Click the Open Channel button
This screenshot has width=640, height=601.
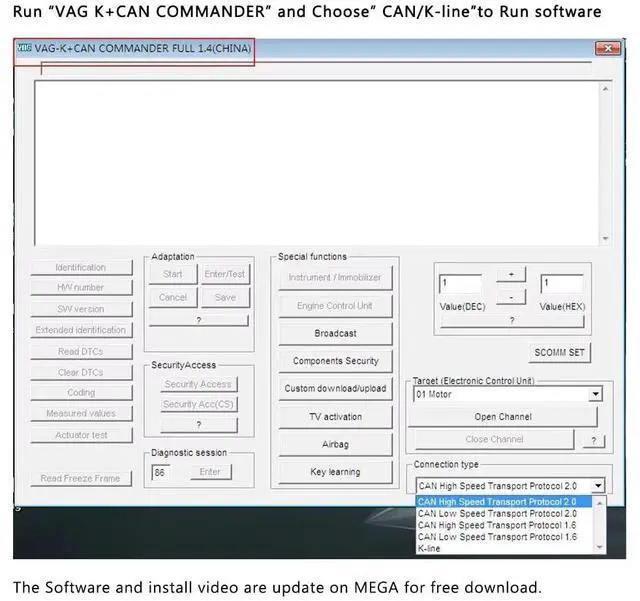pos(503,417)
